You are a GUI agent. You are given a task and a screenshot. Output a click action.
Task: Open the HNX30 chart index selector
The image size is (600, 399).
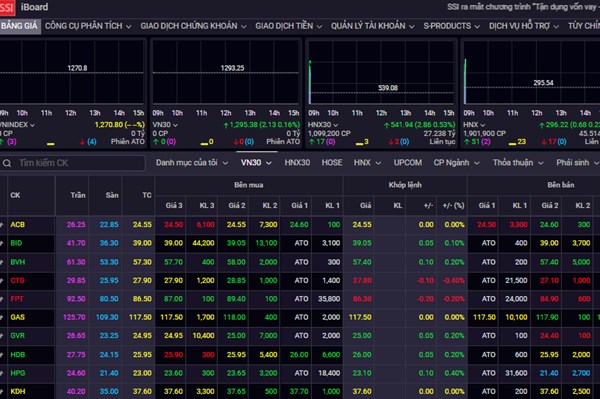[323, 125]
